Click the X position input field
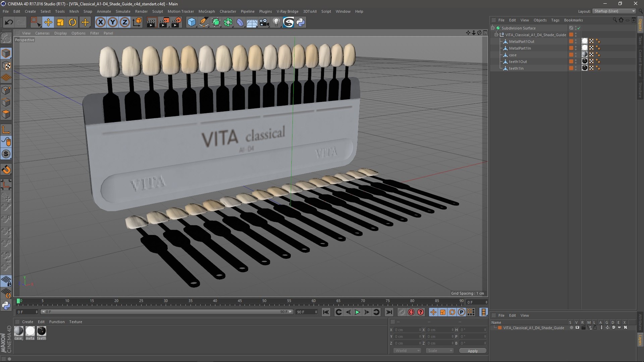The image size is (644, 362). click(407, 330)
